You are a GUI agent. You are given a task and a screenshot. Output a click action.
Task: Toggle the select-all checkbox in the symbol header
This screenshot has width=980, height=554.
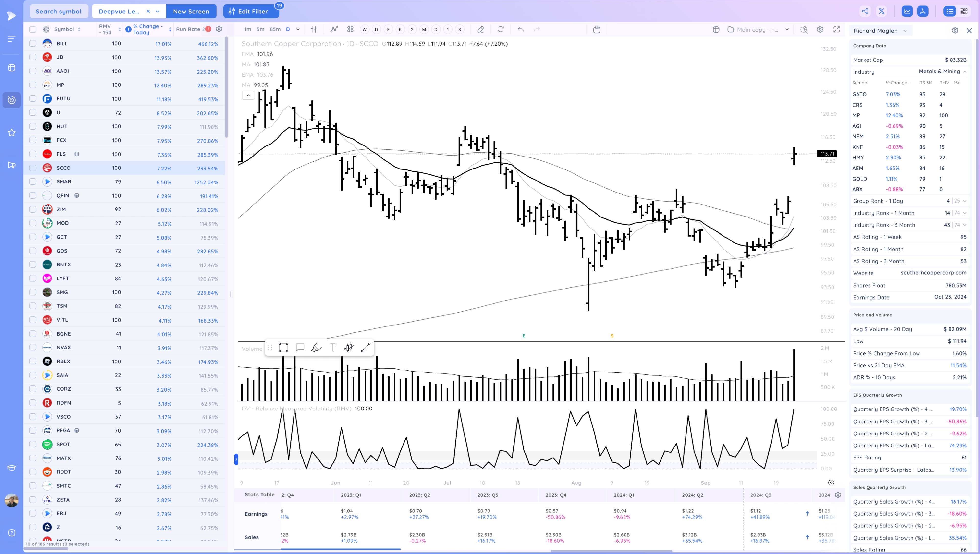click(33, 29)
